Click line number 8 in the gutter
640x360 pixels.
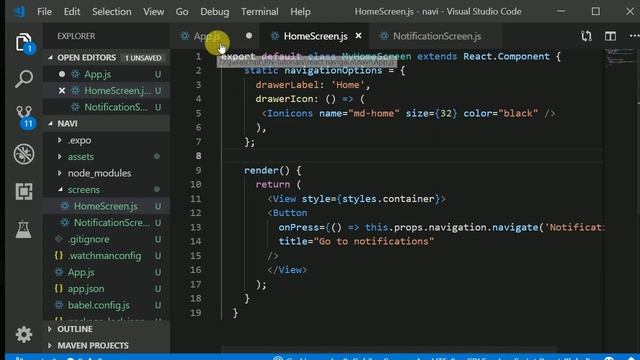point(198,156)
